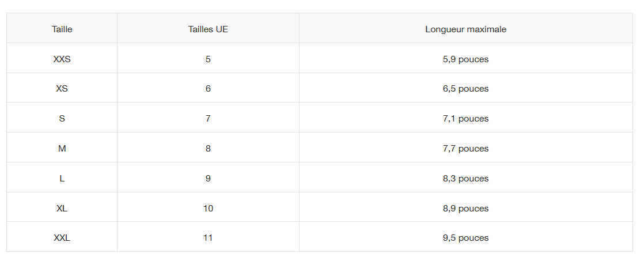Click the "7,1 pouces" length cell
Viewport: 644px width, 265px height.
(465, 119)
